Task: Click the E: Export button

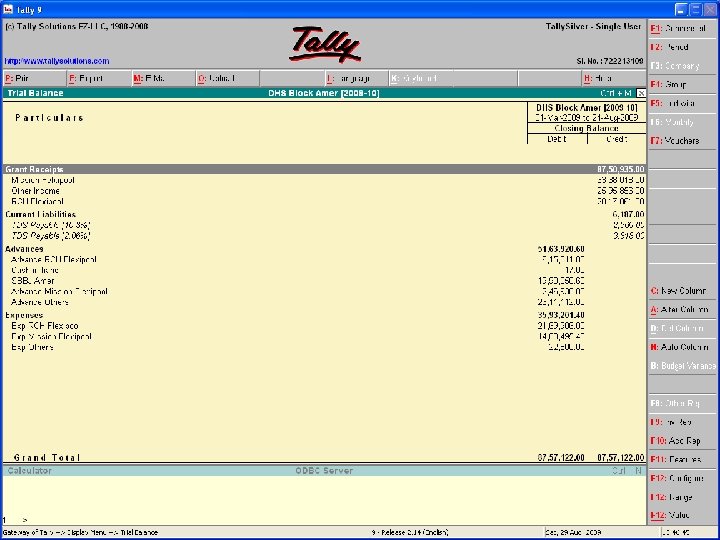Action: click(99, 79)
